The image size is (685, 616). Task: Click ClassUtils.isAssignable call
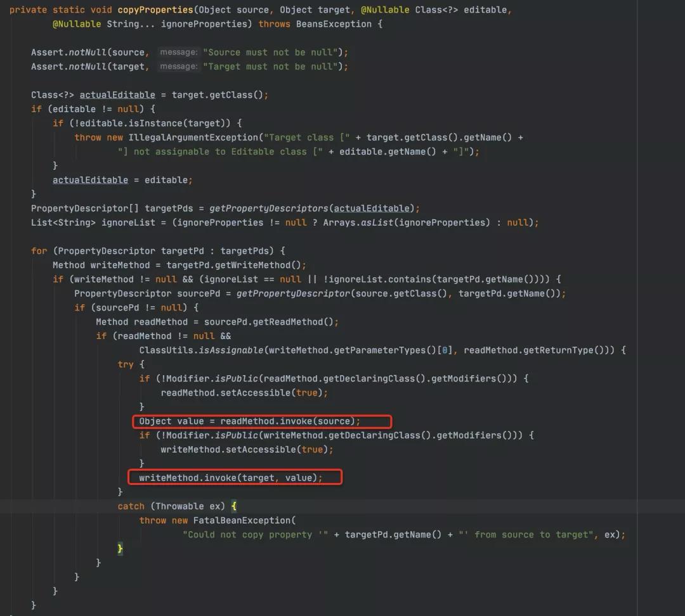(202, 350)
